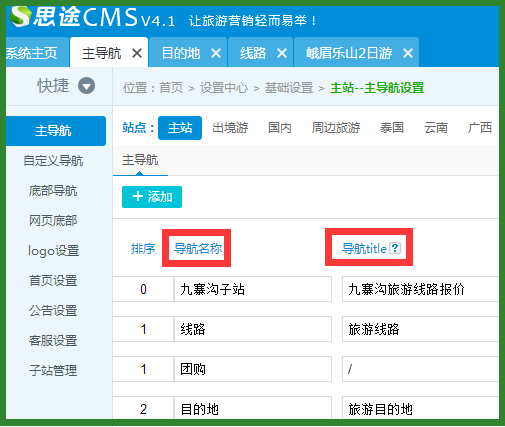Sort by the 排序 column header
Image resolution: width=505 pixels, height=427 pixels.
coord(143,249)
